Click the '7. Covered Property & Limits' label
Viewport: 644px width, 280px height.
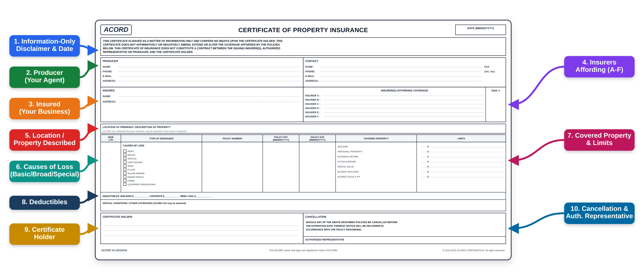point(599,140)
